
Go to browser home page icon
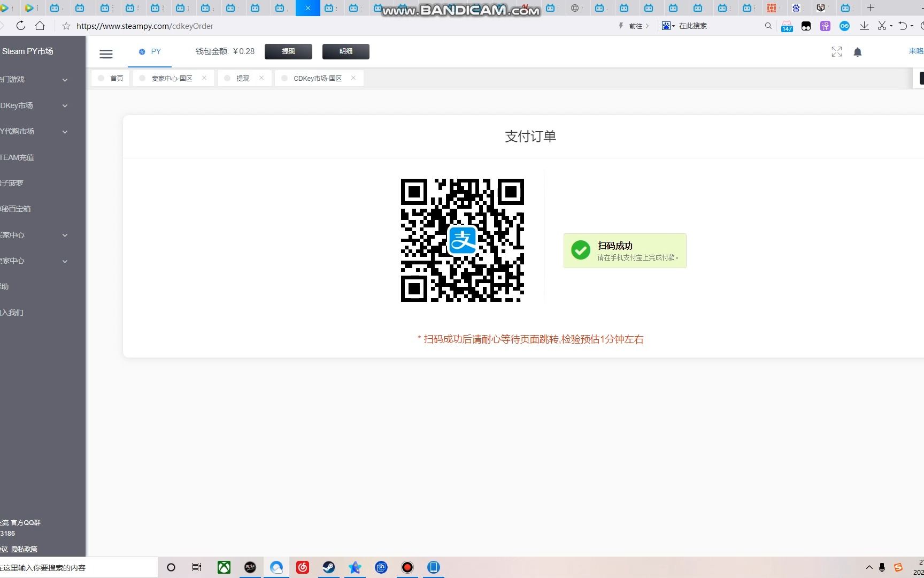coord(40,26)
